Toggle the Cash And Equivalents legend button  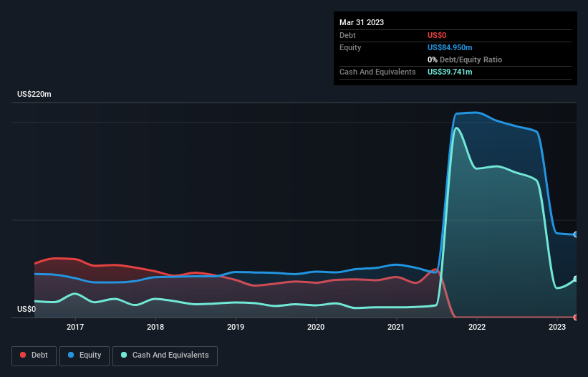coord(165,355)
